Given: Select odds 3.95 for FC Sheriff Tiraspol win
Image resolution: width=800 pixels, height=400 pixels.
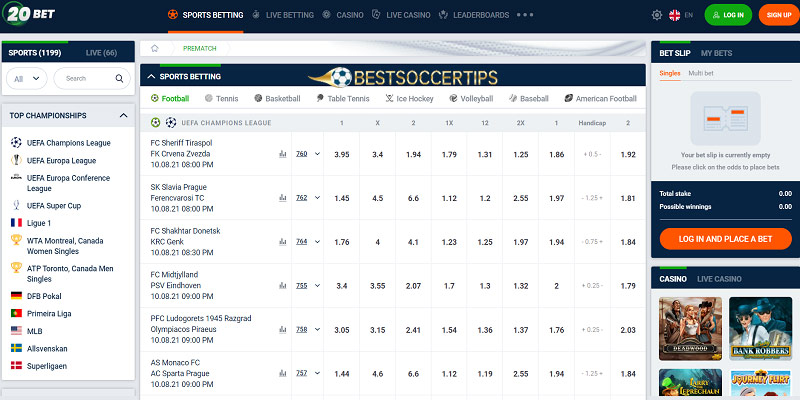Looking at the screenshot, I should pos(342,155).
